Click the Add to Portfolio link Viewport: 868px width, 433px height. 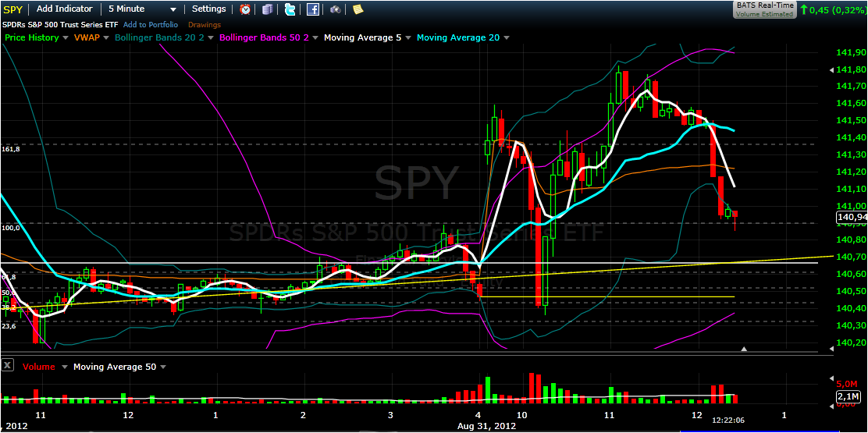[x=151, y=25]
